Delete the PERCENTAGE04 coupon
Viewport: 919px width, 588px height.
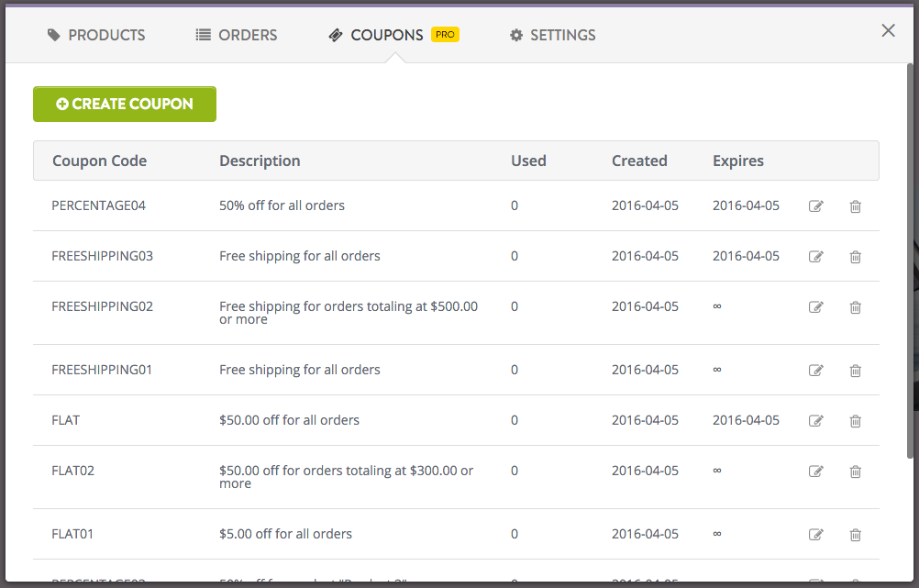855,205
